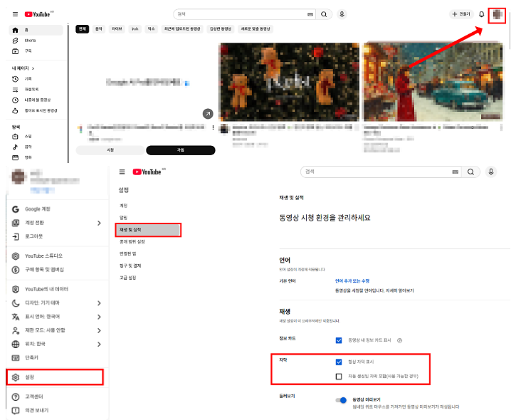
Task: Select 재생 및 실적 in settings sidebar
Action: [149, 230]
